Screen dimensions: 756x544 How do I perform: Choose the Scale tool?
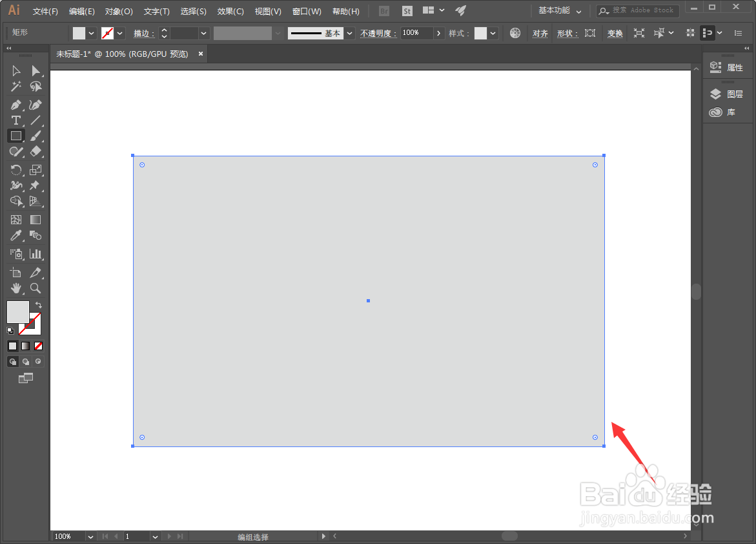(x=36, y=170)
